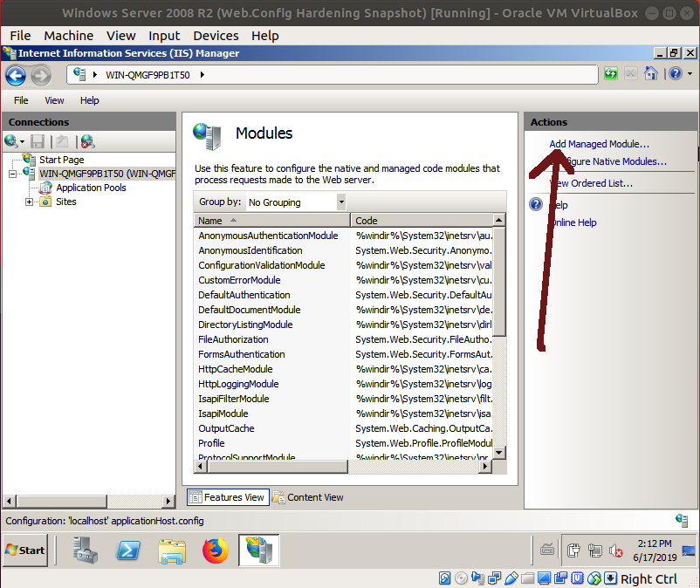This screenshot has width=700, height=588.
Task: Click the Up One Level icon in Connections
Action: point(62,142)
